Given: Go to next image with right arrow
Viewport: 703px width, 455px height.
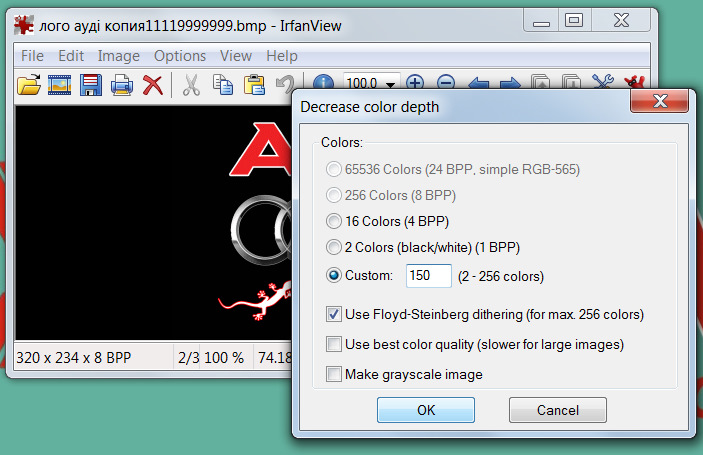Looking at the screenshot, I should [x=510, y=83].
